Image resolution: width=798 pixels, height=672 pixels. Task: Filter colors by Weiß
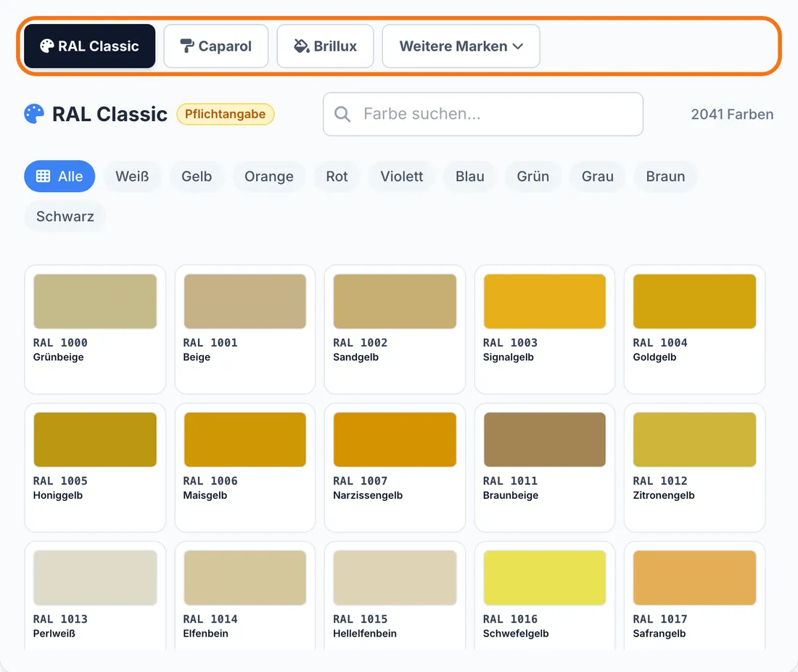[x=132, y=176]
